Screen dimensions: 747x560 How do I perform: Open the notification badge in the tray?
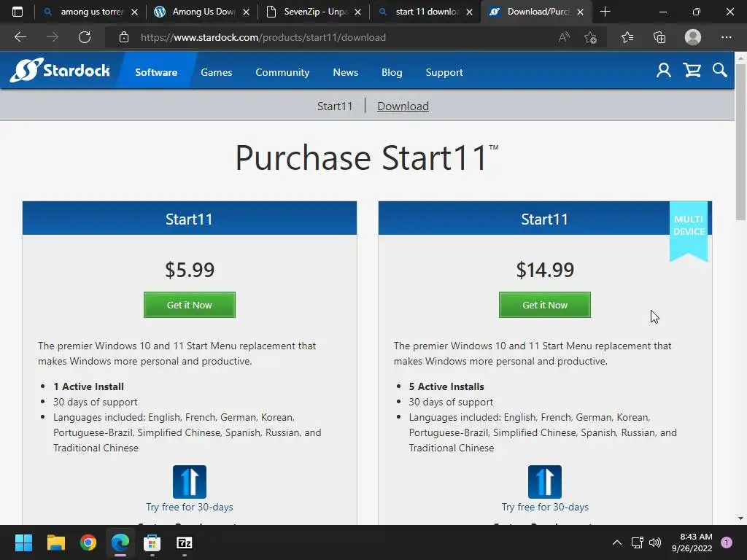click(727, 542)
